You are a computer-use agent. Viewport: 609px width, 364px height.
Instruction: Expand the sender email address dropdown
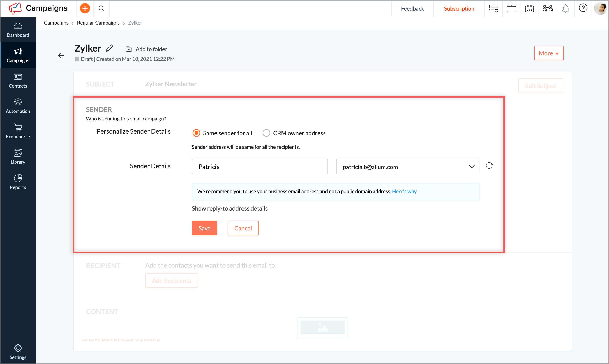click(x=472, y=167)
